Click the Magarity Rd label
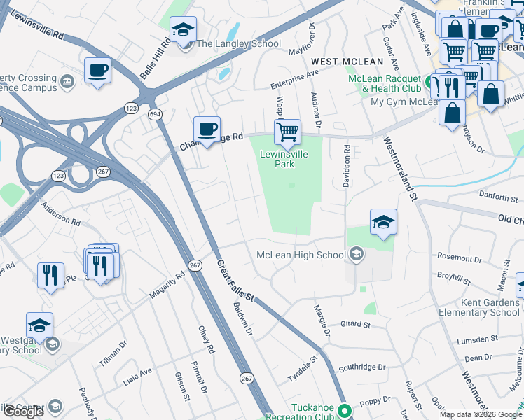Viewport: 524px width, 420px height. coord(167,285)
